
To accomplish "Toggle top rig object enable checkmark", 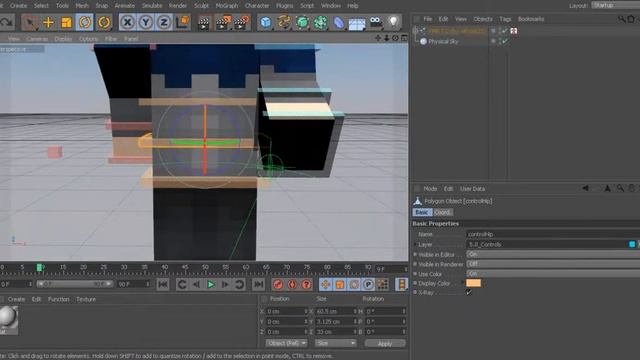I will pyautogui.click(x=505, y=31).
